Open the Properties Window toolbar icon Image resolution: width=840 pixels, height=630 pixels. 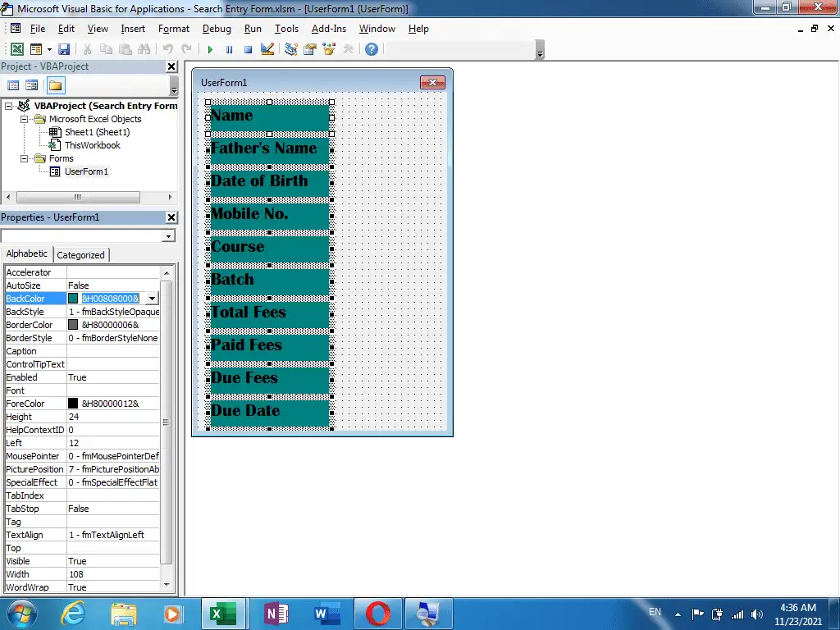(309, 49)
